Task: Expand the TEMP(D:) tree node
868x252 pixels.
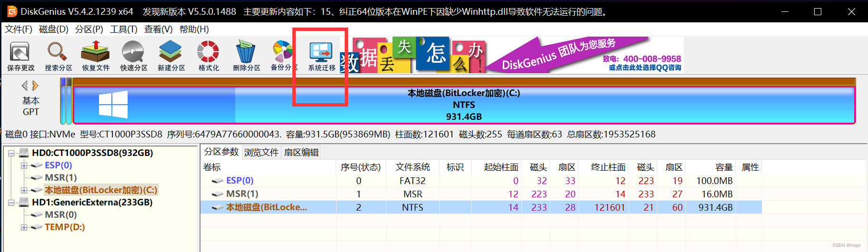Action: (24, 227)
